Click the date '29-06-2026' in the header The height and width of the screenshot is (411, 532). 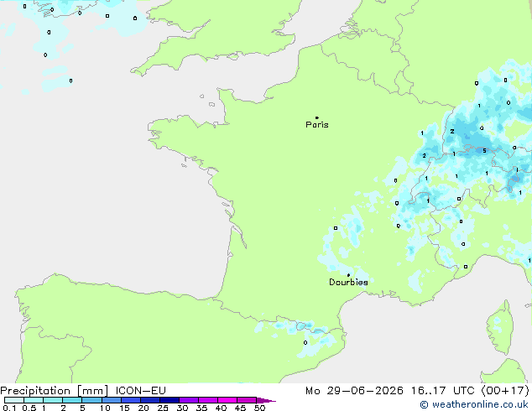point(365,391)
